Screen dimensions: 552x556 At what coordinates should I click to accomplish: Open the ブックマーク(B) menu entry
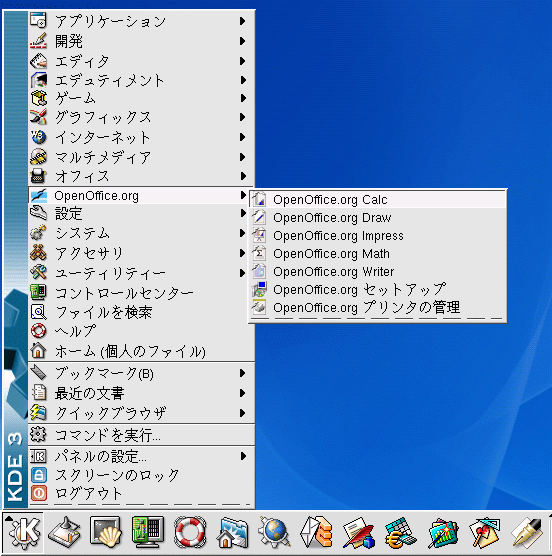pyautogui.click(x=141, y=373)
